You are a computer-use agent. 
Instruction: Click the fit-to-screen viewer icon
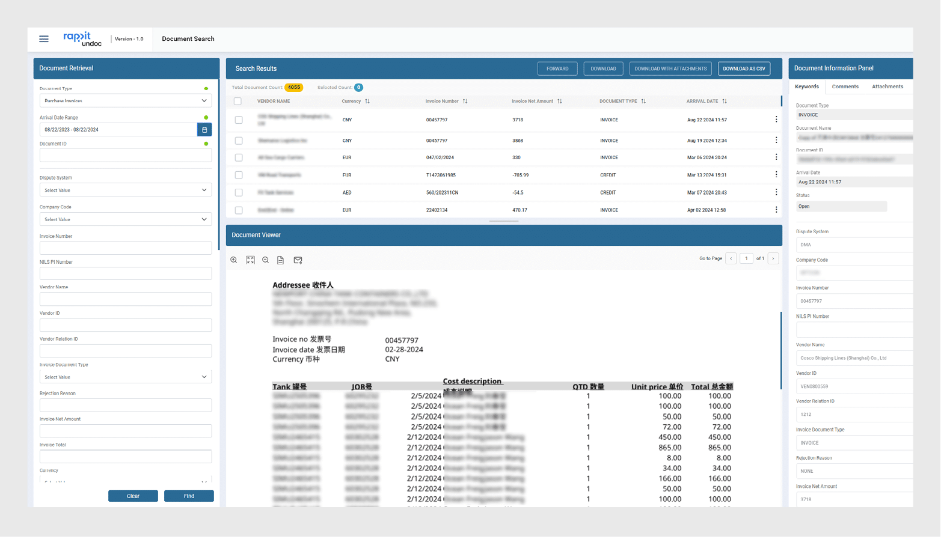[x=250, y=260]
